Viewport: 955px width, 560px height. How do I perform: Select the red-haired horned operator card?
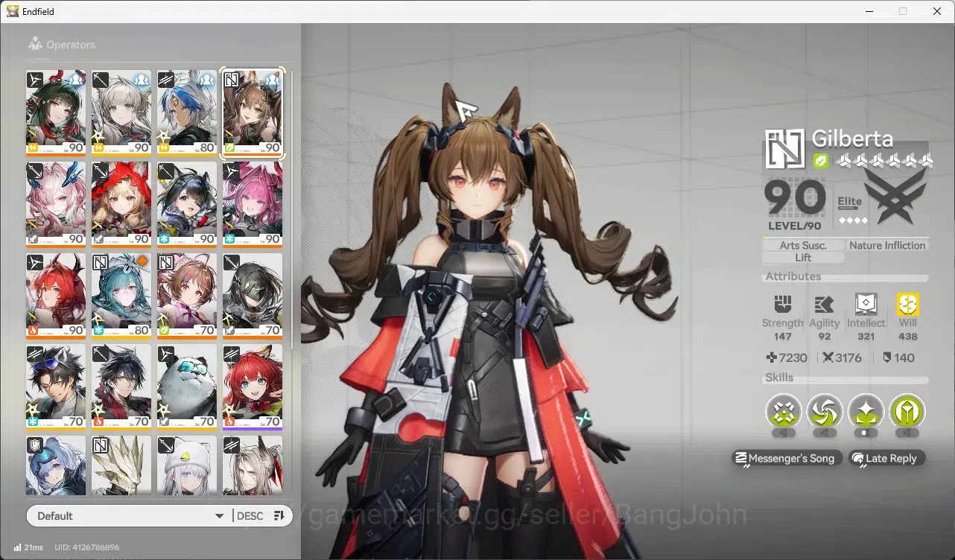coord(56,296)
